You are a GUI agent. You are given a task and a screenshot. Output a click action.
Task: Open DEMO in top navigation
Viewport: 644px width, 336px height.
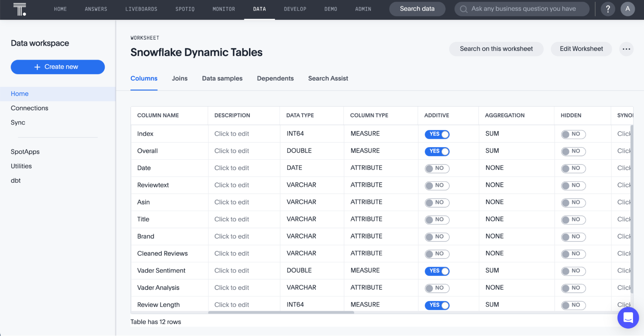331,9
